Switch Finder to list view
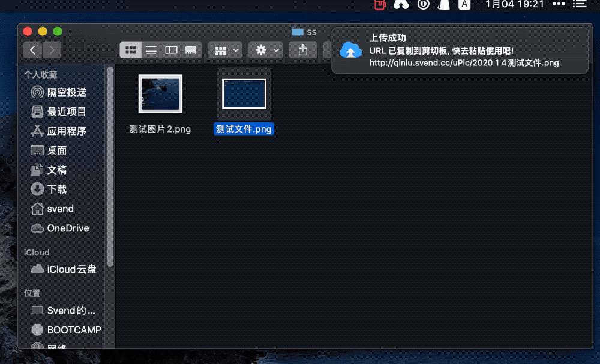Screen dimensions: 600x364 pos(151,50)
